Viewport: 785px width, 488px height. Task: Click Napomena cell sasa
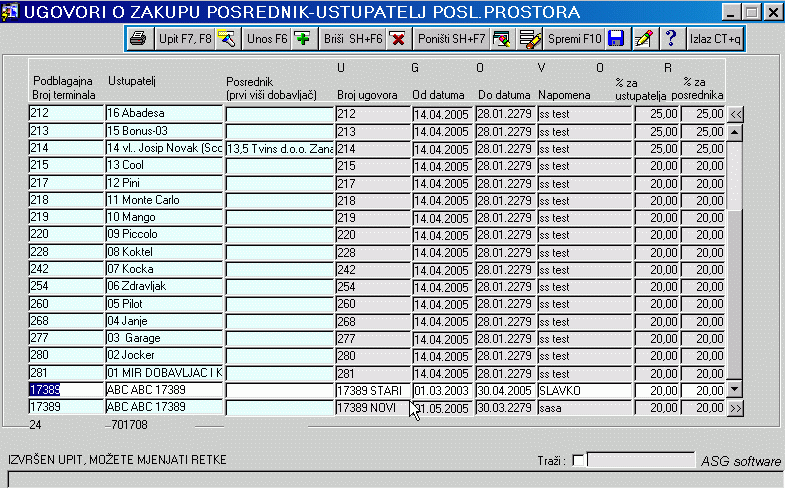(x=585, y=408)
